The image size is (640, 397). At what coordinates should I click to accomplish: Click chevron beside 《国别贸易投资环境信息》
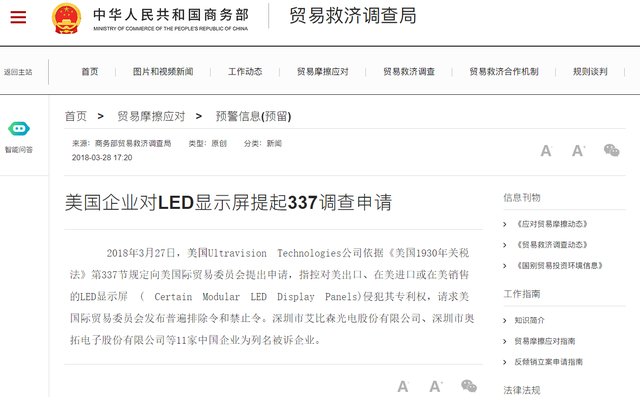[x=505, y=266]
